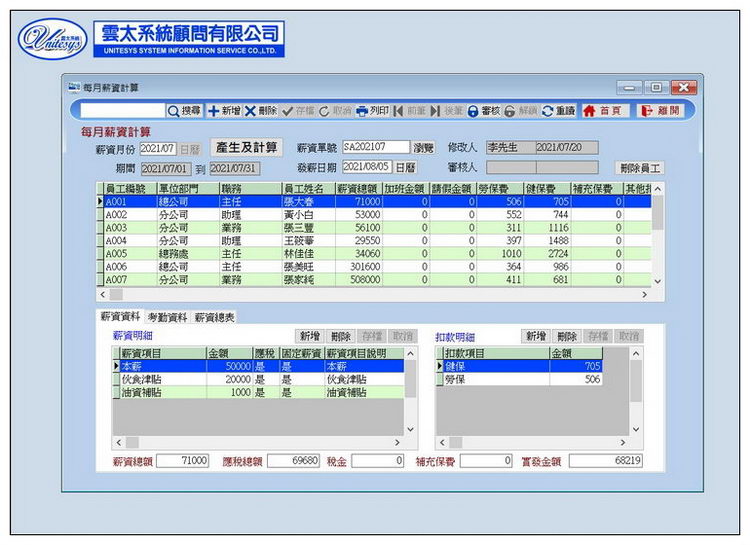The image size is (750, 545).
Task: Click the 薪資總額 total field 71000
Action: [183, 461]
